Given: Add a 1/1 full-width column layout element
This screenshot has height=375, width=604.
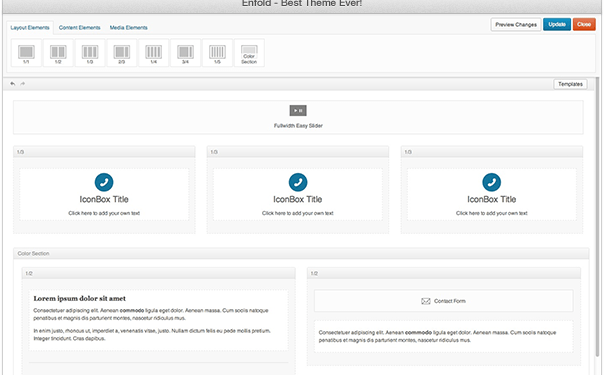Looking at the screenshot, I should [26, 53].
